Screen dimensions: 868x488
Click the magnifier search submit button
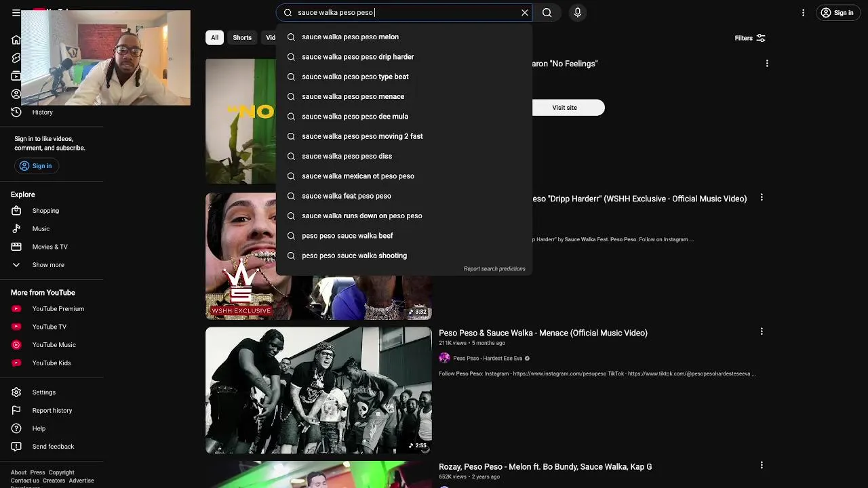547,12
